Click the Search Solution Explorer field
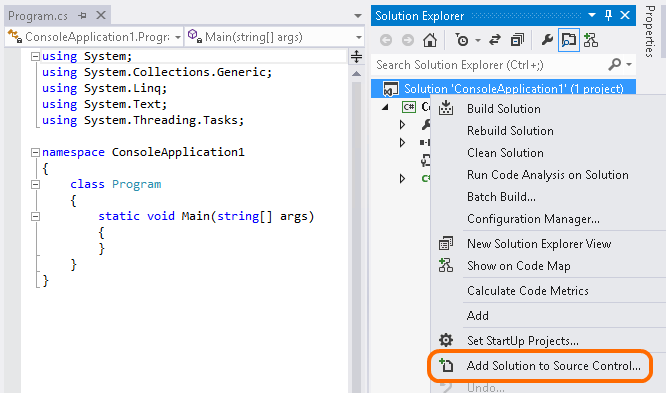The width and height of the screenshot is (666, 393). [x=491, y=65]
